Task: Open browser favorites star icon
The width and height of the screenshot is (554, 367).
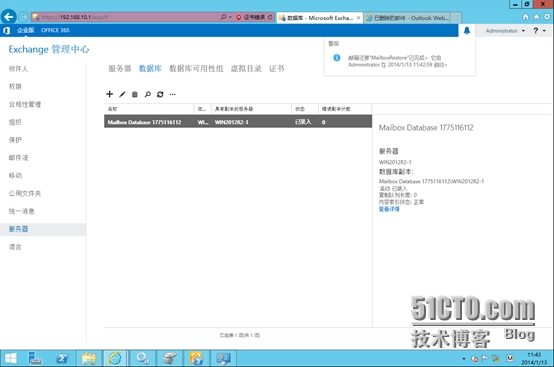Action: (536, 17)
